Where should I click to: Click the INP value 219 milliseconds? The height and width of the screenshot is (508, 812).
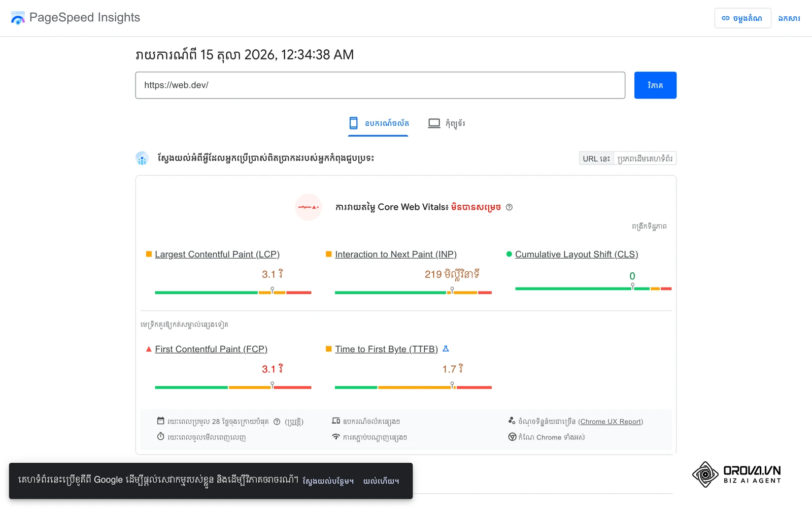click(452, 274)
